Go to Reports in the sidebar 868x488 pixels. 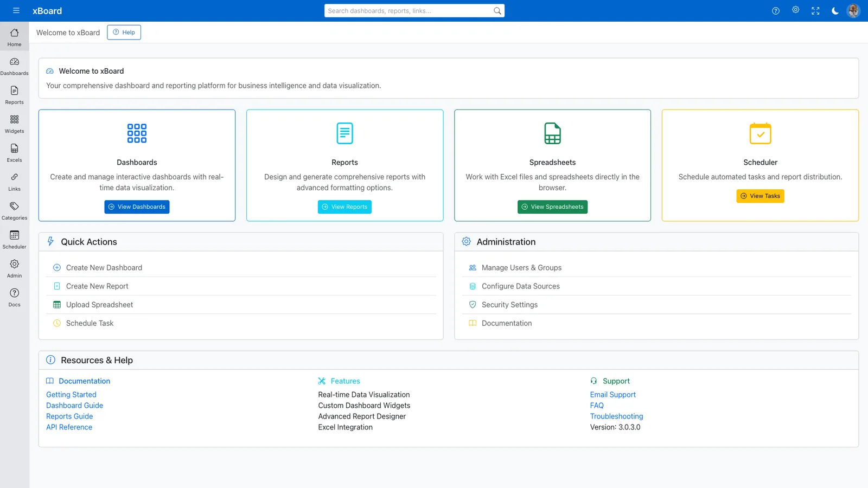(15, 95)
